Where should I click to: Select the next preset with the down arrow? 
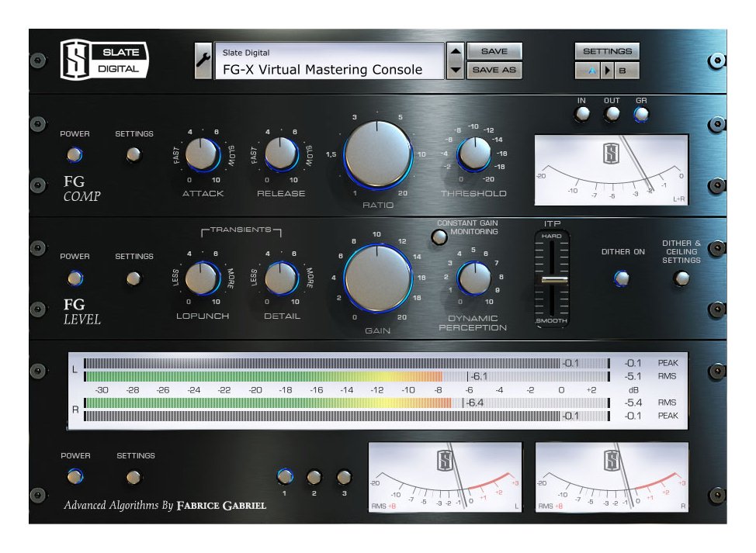coord(456,70)
